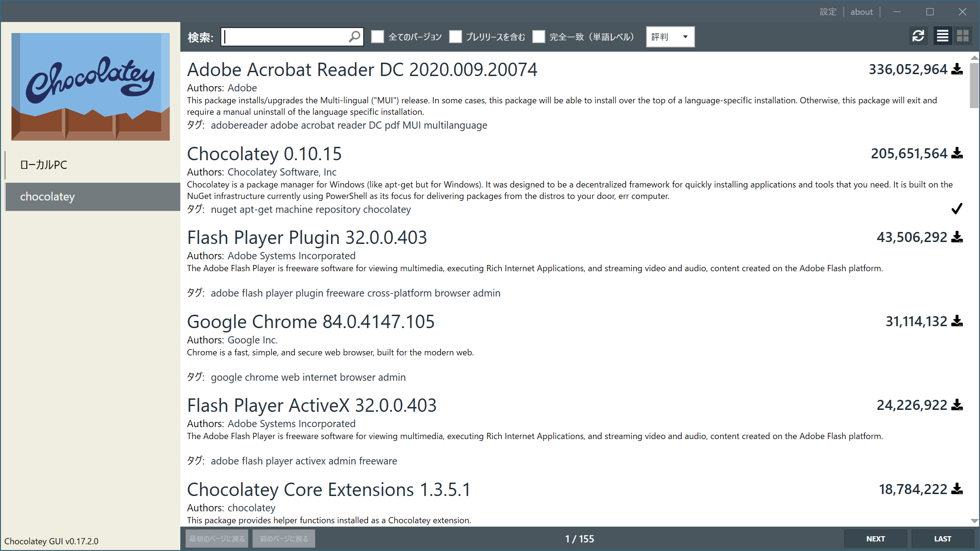Viewport: 980px width, 551px height.
Task: Click download count 31,114,132
Action: 916,321
